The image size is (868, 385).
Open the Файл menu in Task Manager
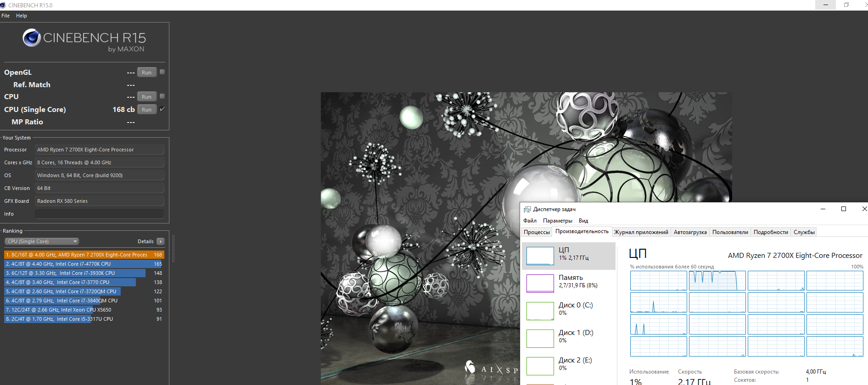pyautogui.click(x=530, y=221)
